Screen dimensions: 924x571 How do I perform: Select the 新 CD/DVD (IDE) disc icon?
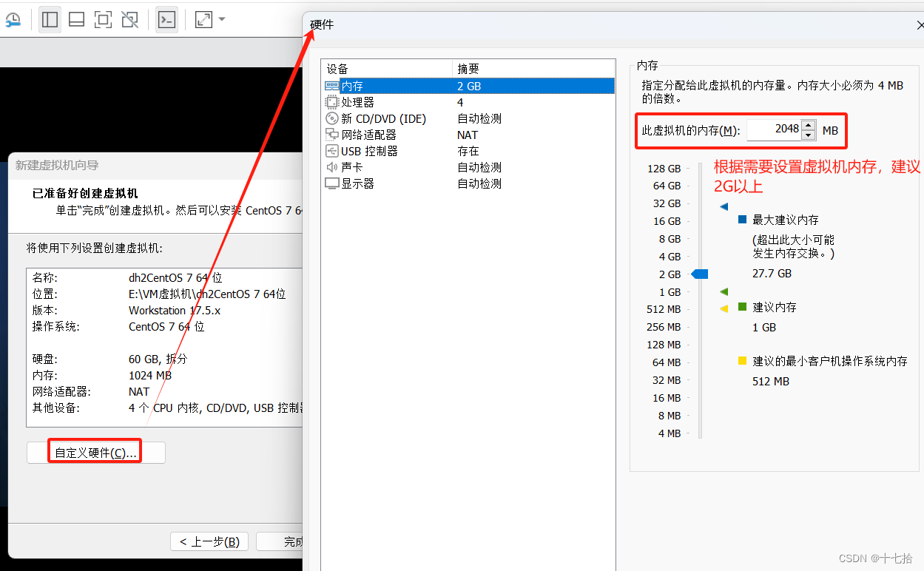click(x=332, y=118)
